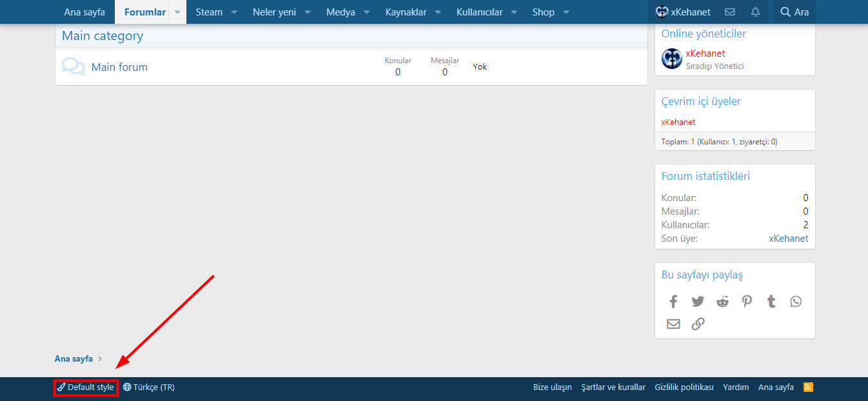Share the page on WhatsApp

796,301
